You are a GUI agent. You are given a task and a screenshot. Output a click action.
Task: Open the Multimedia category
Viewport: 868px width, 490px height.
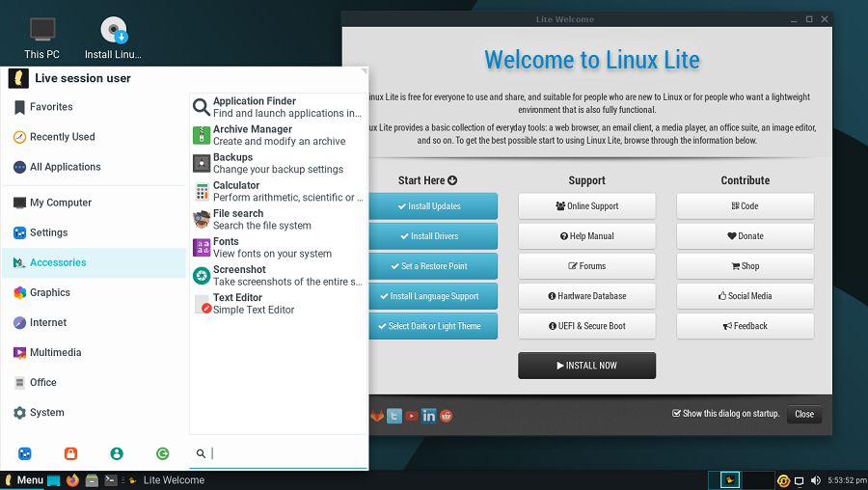pyautogui.click(x=95, y=352)
